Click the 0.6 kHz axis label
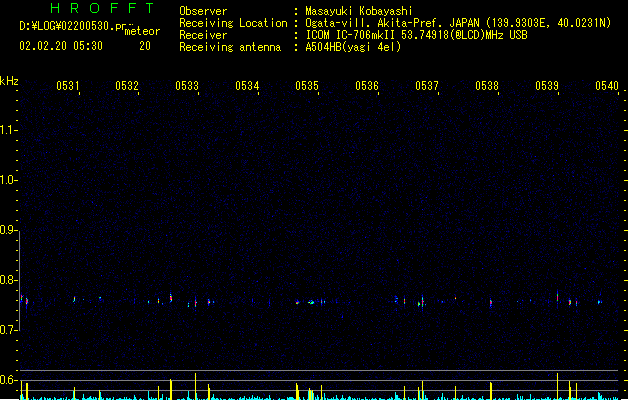Image resolution: width=629 pixels, height=400 pixels. pyautogui.click(x=7, y=380)
